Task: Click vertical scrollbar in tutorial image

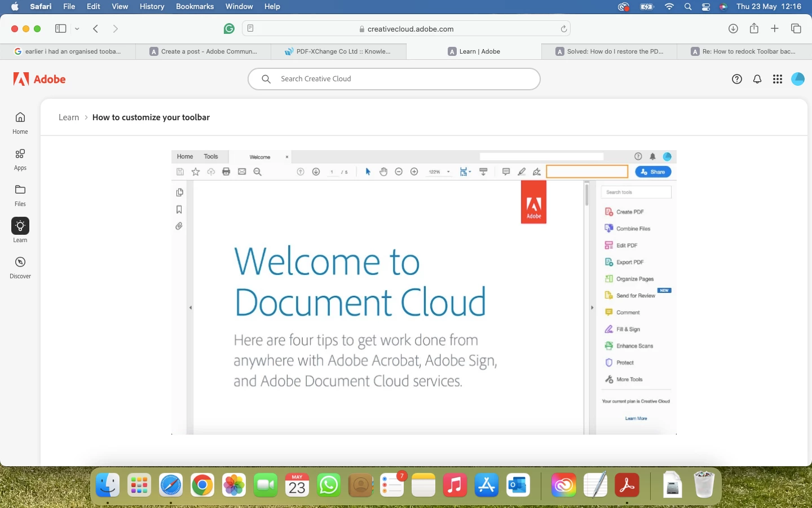Action: click(586, 194)
